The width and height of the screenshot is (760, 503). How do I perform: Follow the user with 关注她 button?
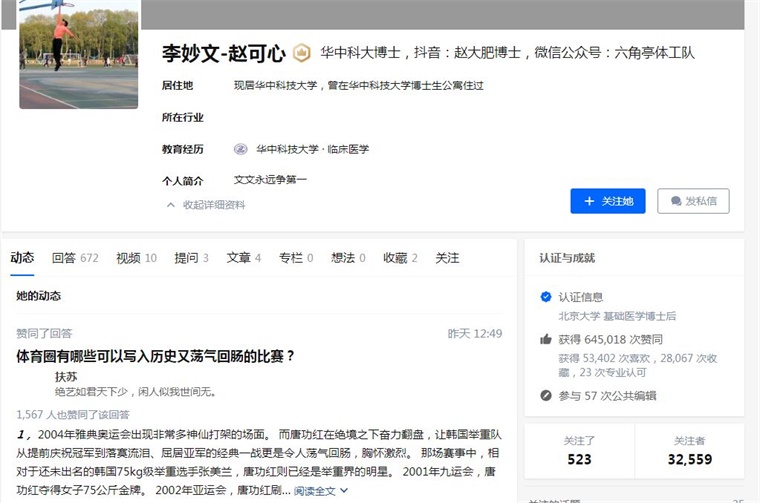pos(608,201)
